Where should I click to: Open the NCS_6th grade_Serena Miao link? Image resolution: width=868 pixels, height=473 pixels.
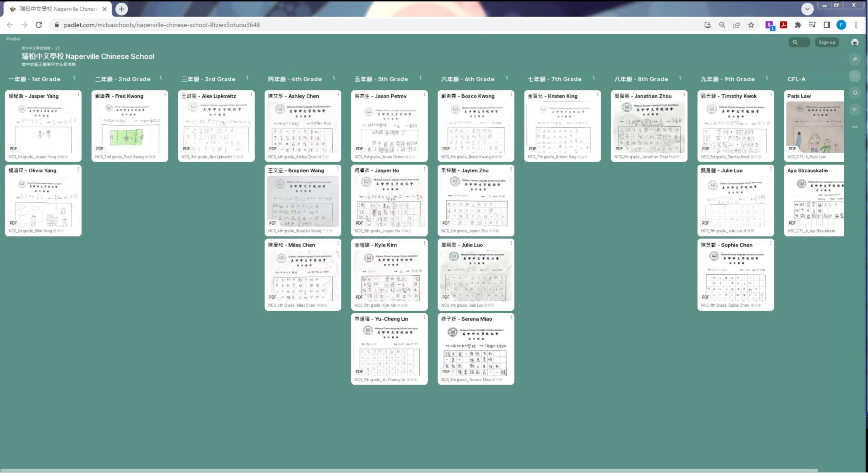466,380
